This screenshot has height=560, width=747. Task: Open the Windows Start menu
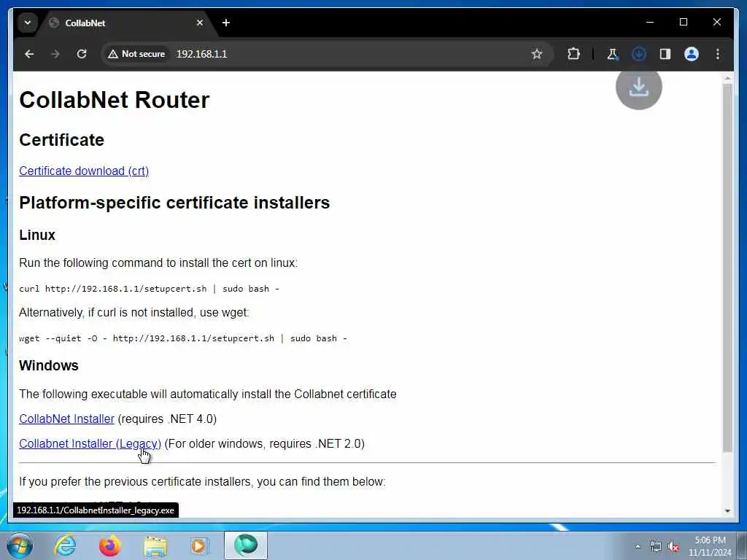pos(20,545)
